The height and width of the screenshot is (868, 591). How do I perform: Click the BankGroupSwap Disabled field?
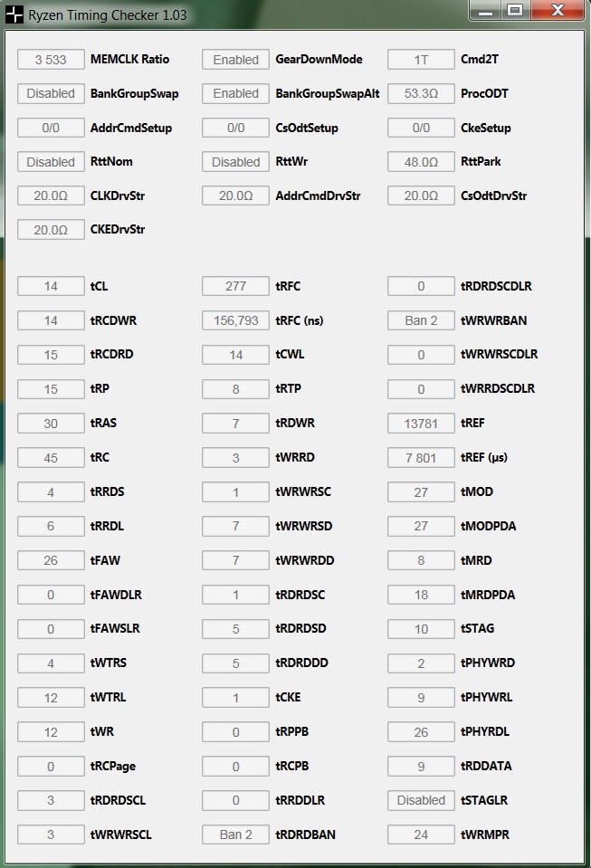click(51, 93)
